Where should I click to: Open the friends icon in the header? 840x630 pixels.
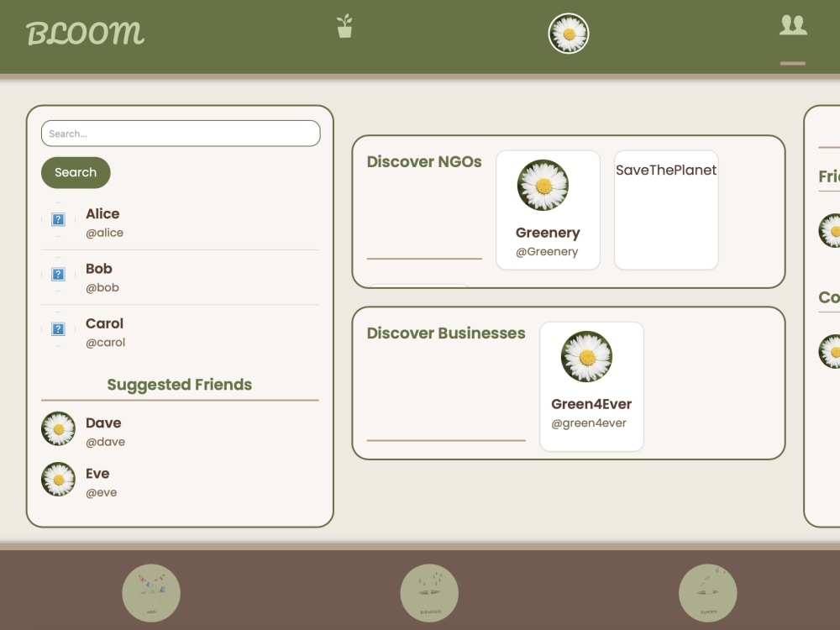[x=793, y=25]
